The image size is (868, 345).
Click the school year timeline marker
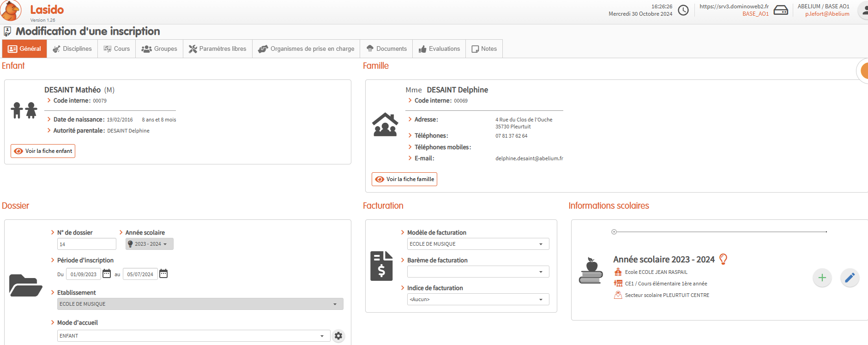pyautogui.click(x=614, y=232)
